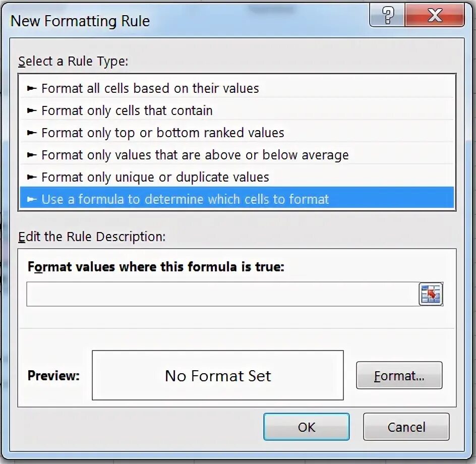Close the New Formatting Rule dialog

[435, 15]
